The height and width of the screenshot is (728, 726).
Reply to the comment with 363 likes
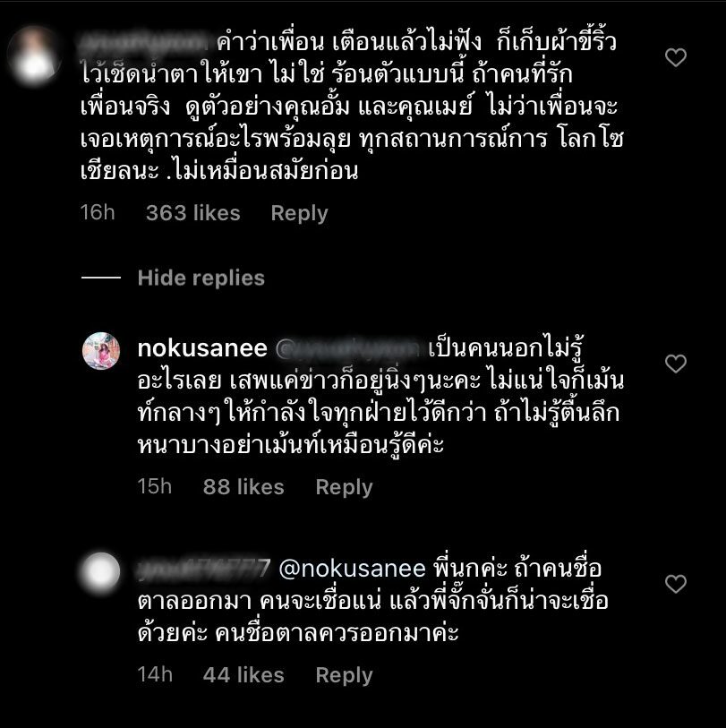click(x=299, y=213)
